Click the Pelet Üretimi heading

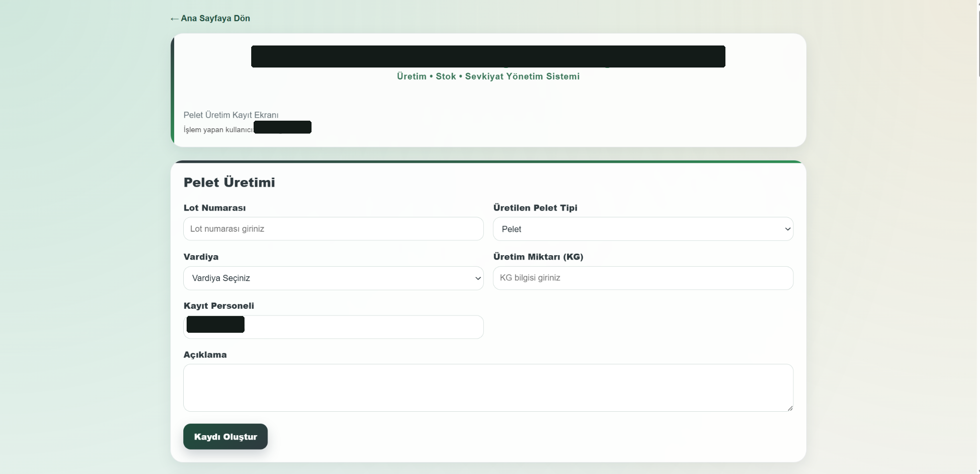(229, 182)
